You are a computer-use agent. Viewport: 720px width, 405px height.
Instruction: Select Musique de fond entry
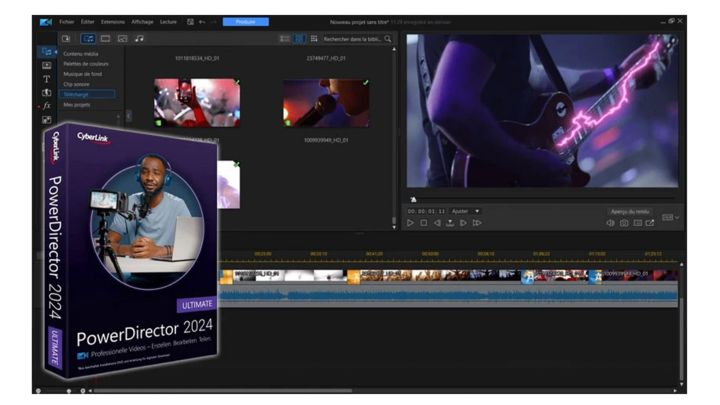[x=83, y=74]
